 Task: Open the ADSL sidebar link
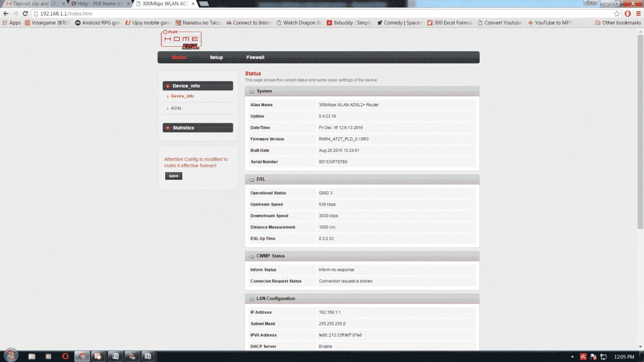pyautogui.click(x=177, y=108)
